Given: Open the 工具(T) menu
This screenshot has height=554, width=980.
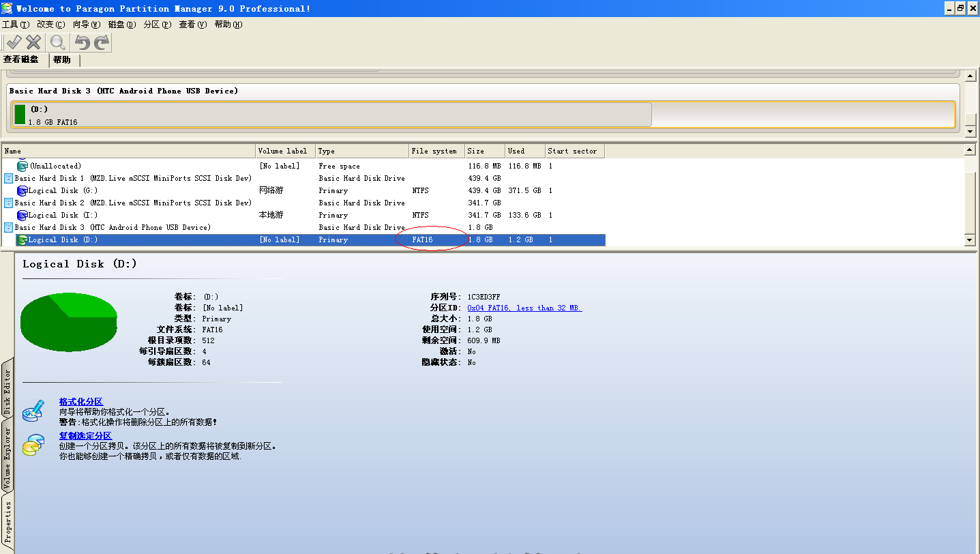Looking at the screenshot, I should (x=16, y=25).
